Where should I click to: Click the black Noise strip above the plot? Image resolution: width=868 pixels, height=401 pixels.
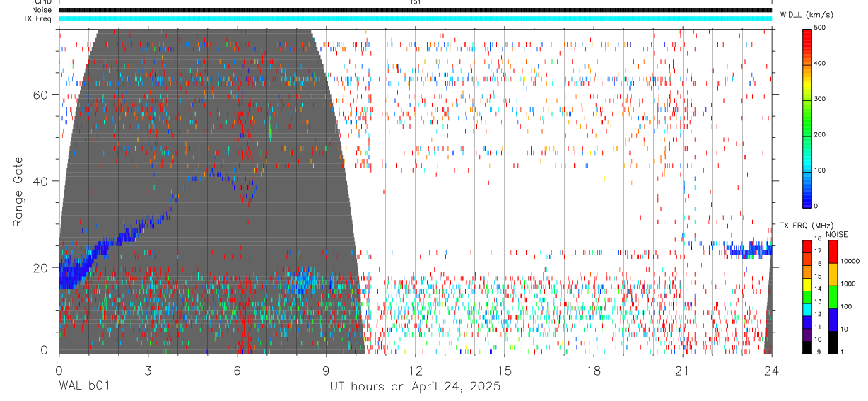click(x=415, y=10)
